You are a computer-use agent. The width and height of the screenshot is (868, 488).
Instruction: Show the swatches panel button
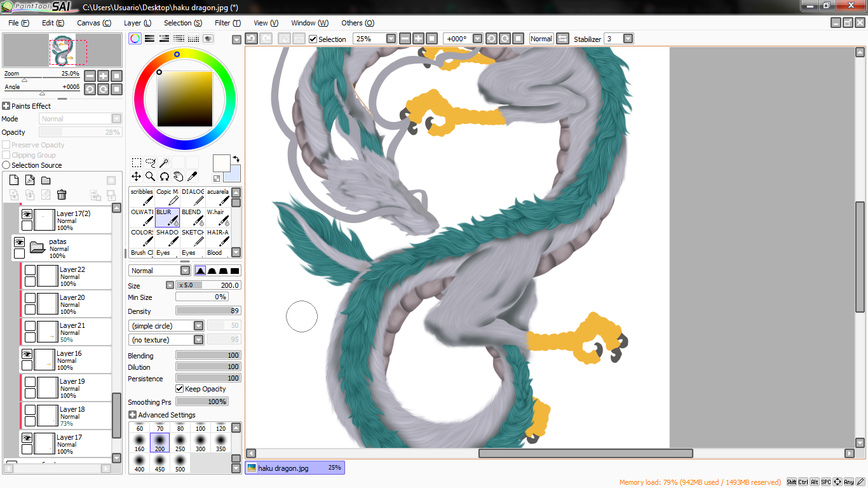(x=194, y=39)
